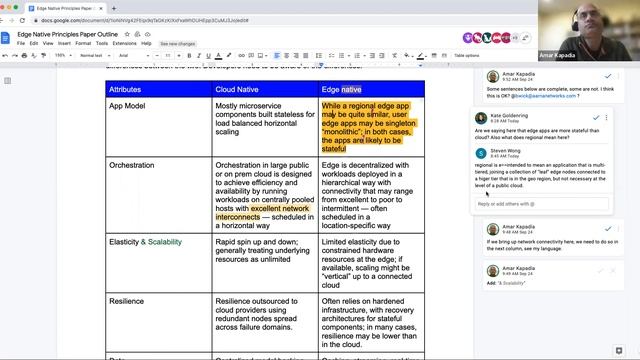
Task: Select the paint format tool
Action: [x=43, y=56]
